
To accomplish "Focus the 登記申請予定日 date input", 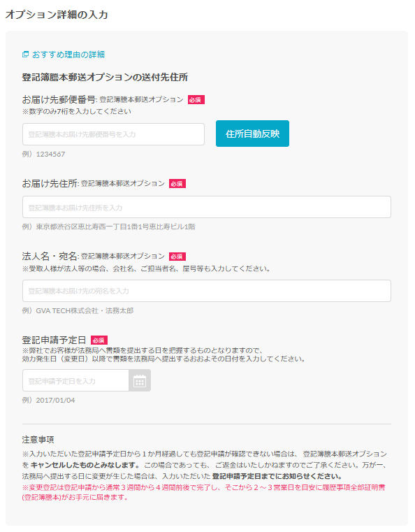I will click(75, 381).
